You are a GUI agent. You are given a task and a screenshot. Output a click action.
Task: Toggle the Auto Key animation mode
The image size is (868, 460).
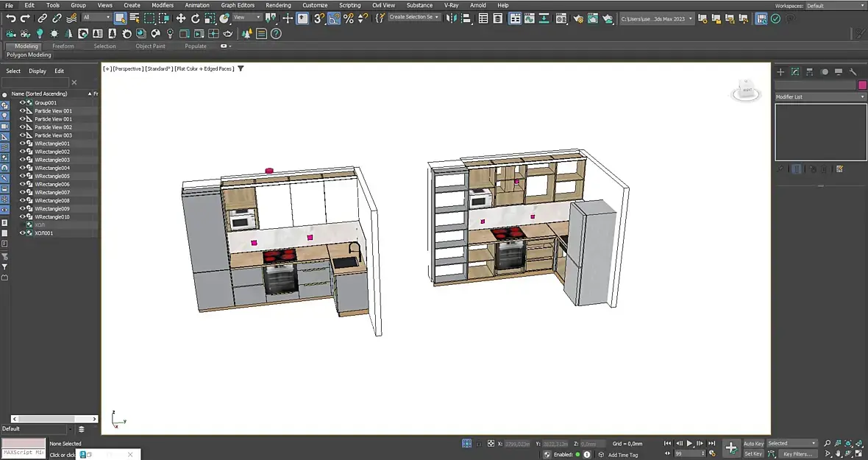tap(753, 444)
